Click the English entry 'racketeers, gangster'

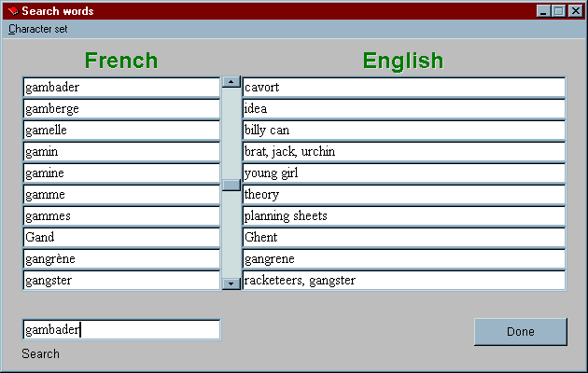click(403, 281)
